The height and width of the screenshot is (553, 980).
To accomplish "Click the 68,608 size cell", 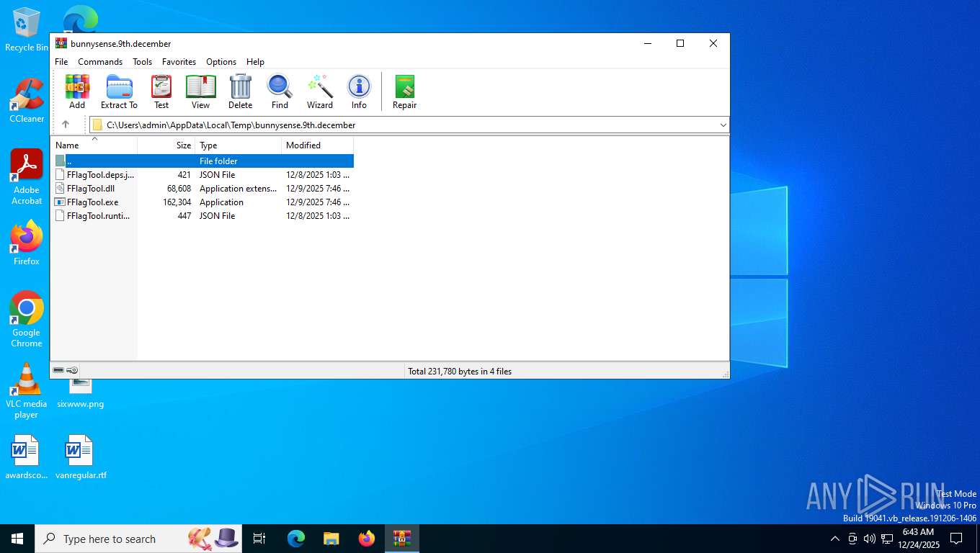I will [179, 189].
